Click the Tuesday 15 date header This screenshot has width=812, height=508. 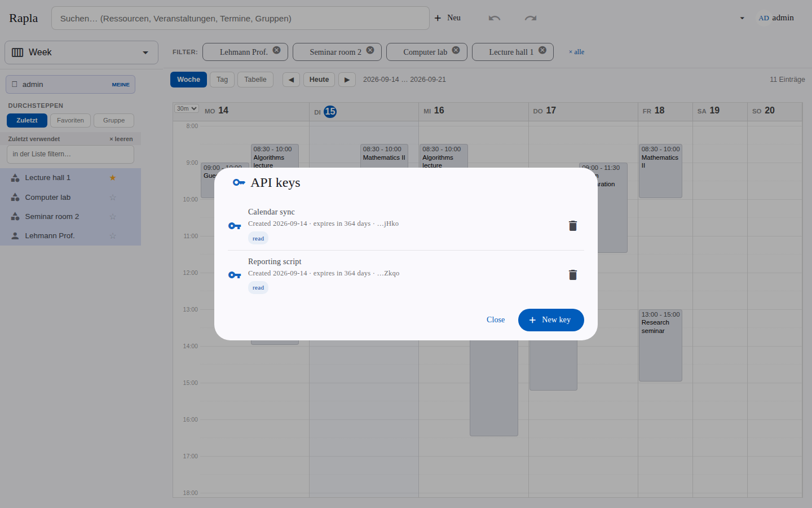click(x=330, y=112)
